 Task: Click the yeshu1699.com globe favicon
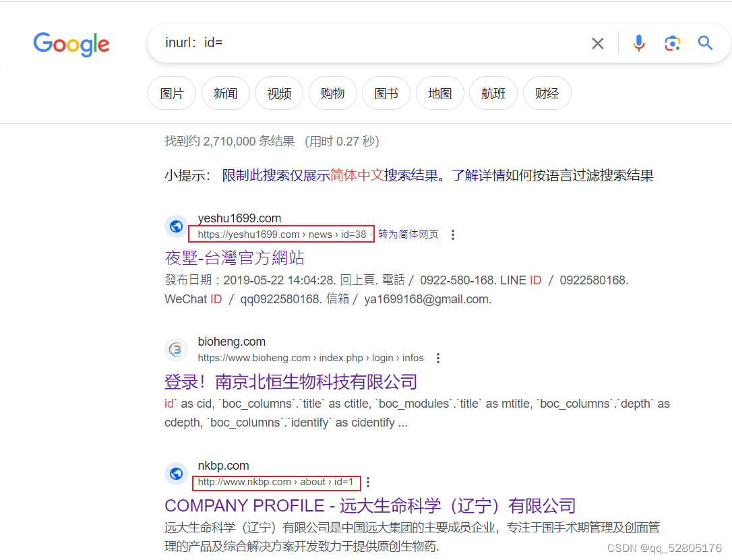(176, 226)
